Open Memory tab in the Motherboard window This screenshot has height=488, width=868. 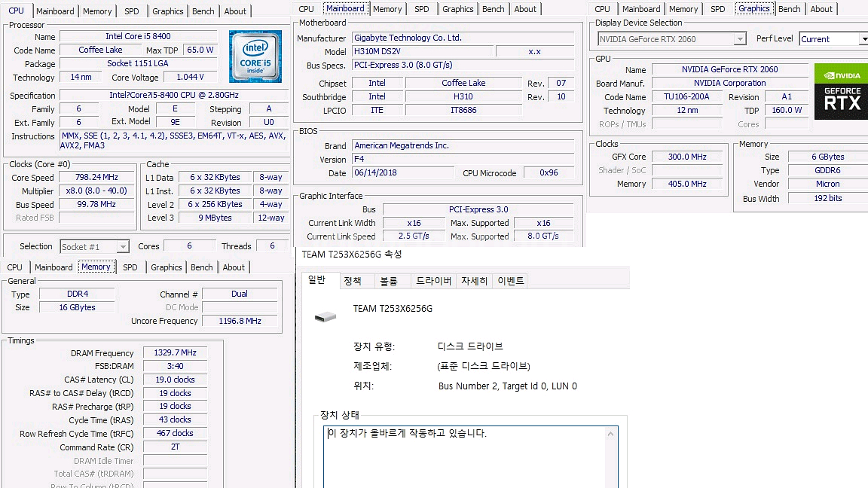tap(387, 9)
